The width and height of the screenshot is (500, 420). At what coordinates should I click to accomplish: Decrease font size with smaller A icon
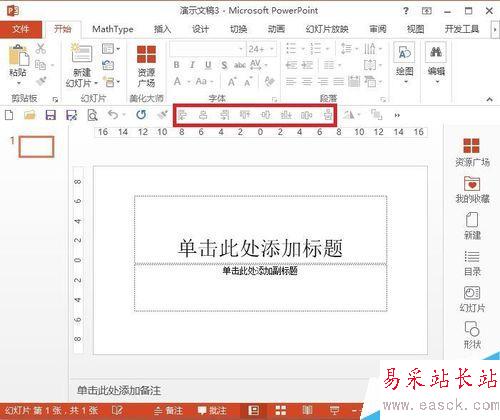coord(249,82)
